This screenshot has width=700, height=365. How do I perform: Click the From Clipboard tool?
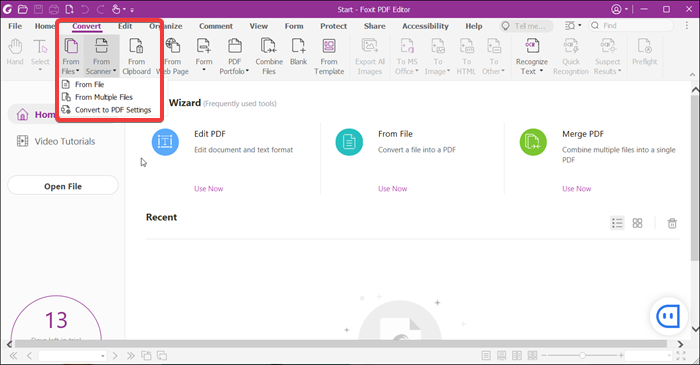pos(136,56)
